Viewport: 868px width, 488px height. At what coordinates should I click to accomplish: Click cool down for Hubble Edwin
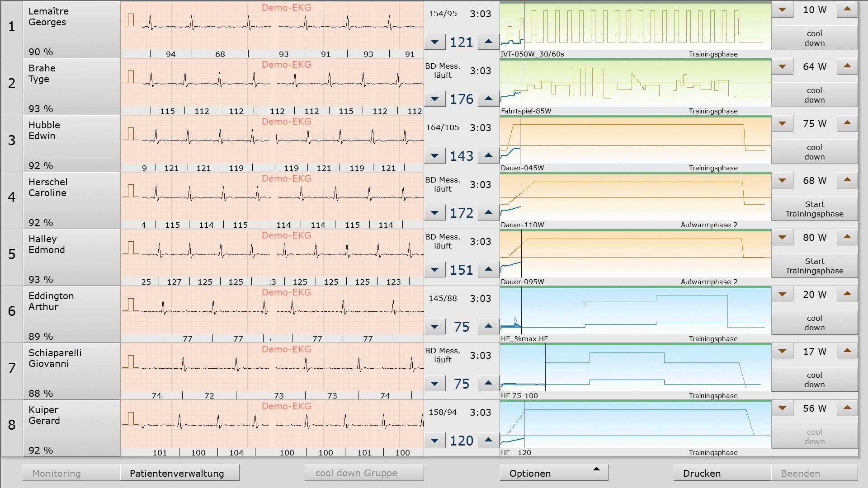point(814,152)
